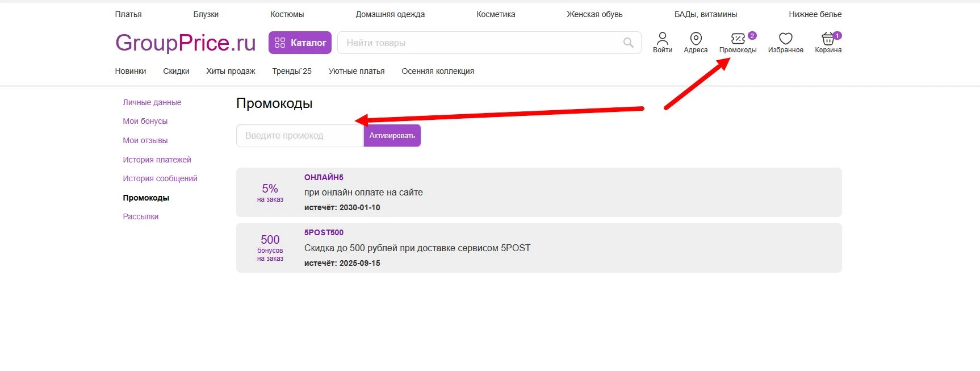Open the Платья category menu item
The width and height of the screenshot is (980, 371).
point(128,14)
